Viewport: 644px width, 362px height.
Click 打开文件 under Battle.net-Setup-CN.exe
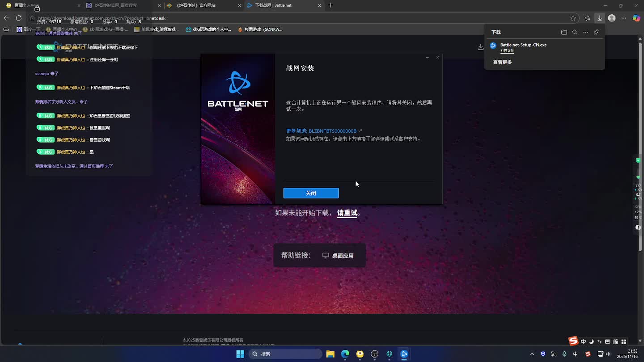pos(507,51)
